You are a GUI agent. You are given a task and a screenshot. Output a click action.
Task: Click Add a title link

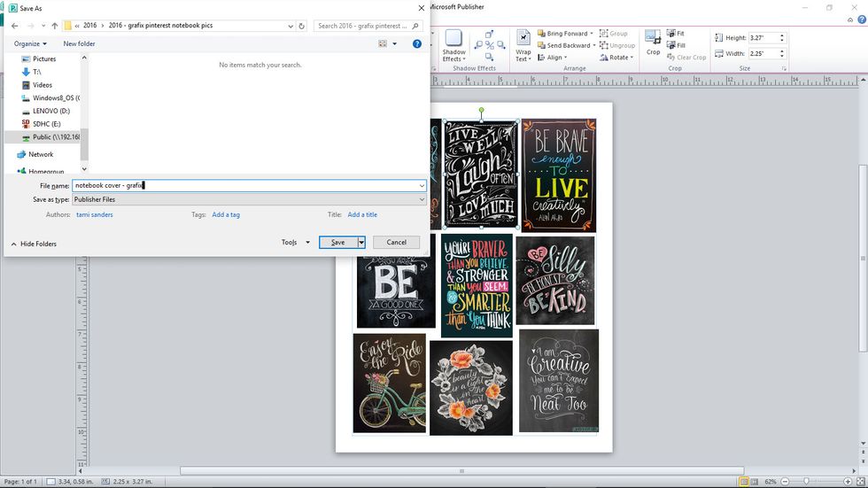point(362,214)
